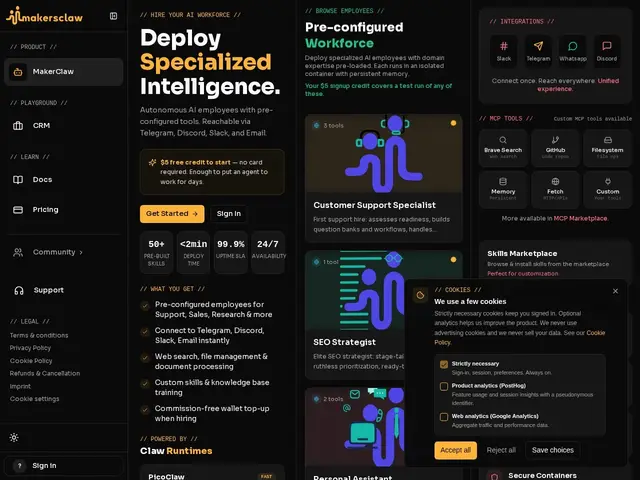Click Accept all cookies

[456, 450]
